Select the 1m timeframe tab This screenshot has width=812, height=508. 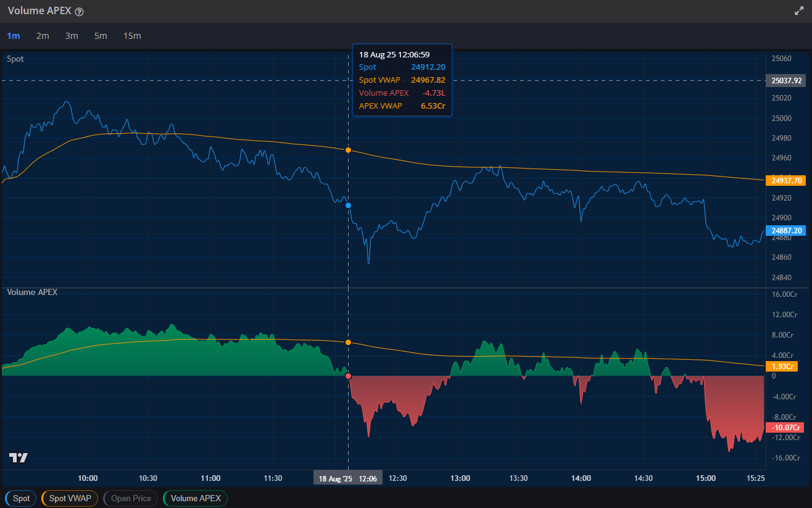(x=13, y=36)
